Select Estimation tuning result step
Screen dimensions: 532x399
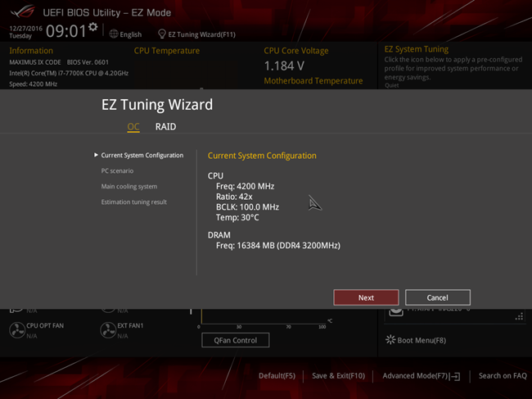click(133, 202)
